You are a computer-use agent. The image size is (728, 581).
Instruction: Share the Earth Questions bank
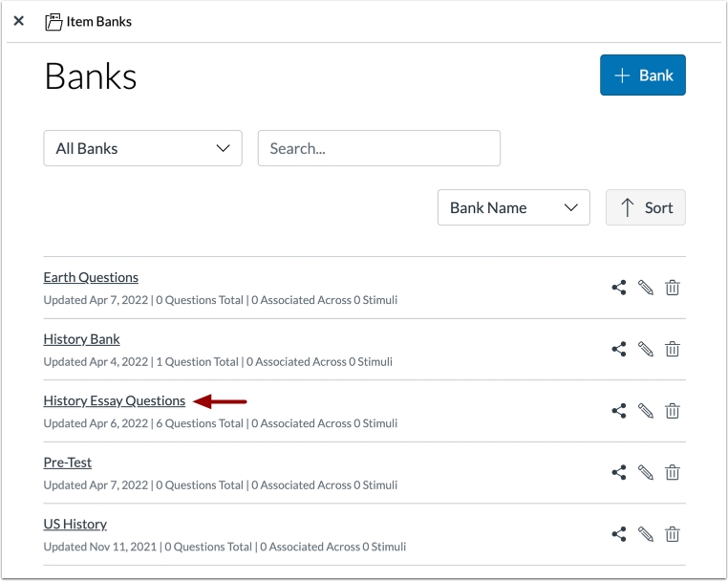tap(619, 288)
